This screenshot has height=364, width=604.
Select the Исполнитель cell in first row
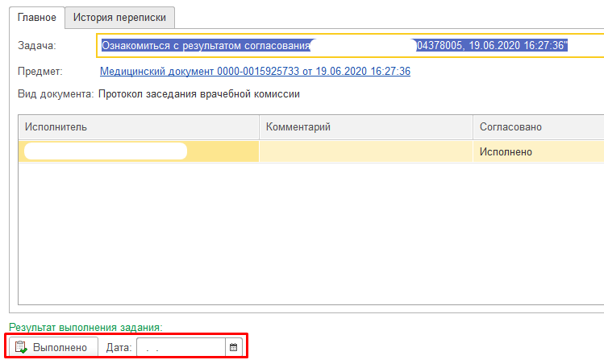tap(138, 151)
